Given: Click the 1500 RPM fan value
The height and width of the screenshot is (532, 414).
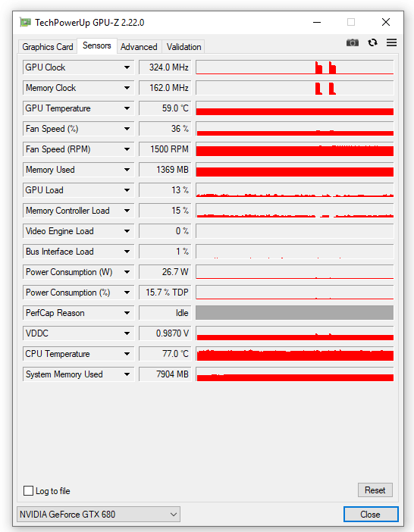Looking at the screenshot, I should tap(165, 149).
